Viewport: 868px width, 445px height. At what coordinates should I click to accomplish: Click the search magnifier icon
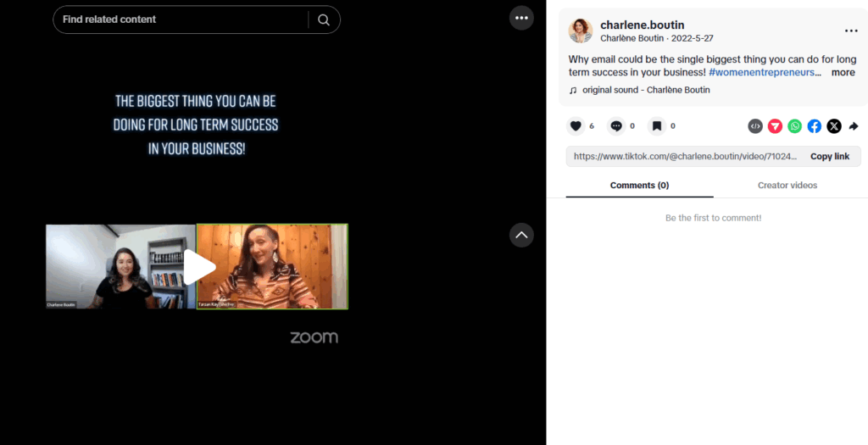pos(324,20)
